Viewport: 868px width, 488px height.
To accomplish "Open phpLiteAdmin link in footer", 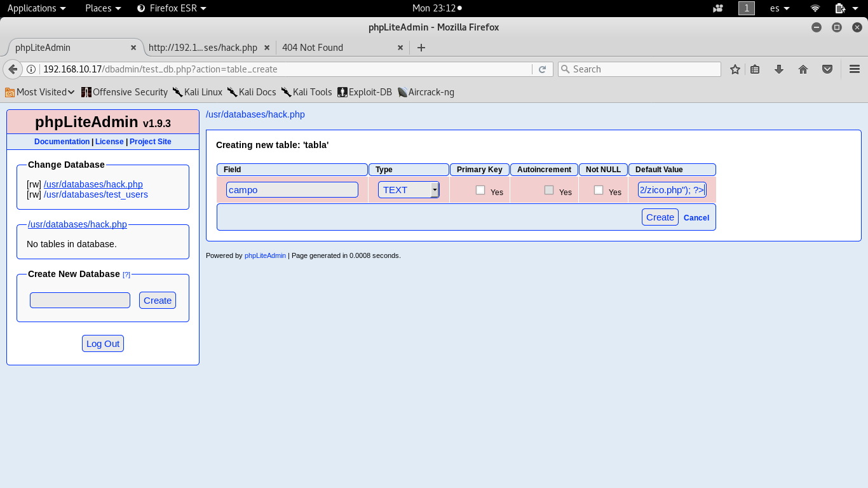I will coord(265,255).
